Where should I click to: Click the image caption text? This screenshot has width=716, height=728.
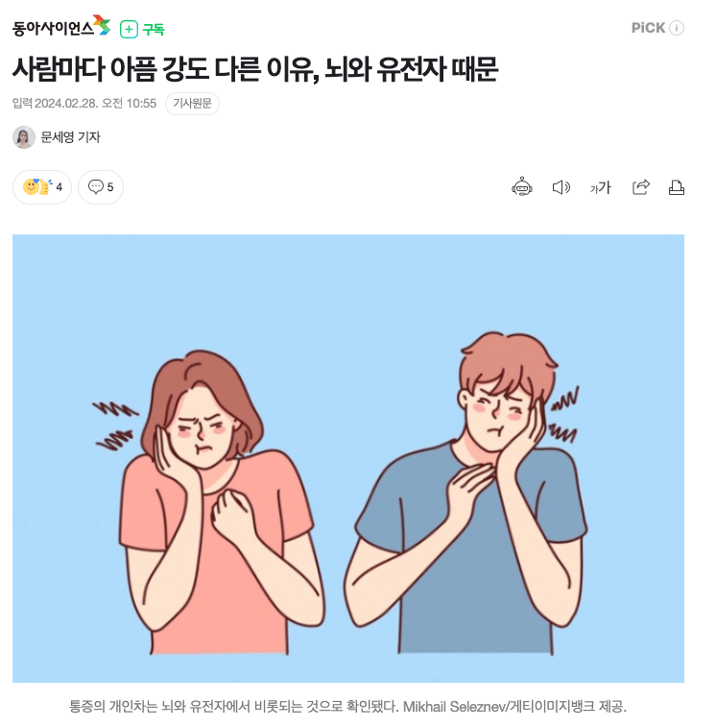(348, 706)
